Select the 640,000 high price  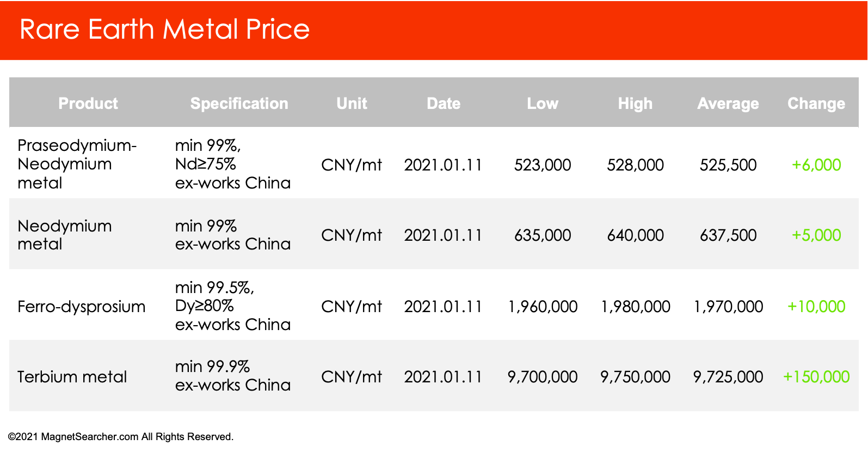[x=635, y=235]
